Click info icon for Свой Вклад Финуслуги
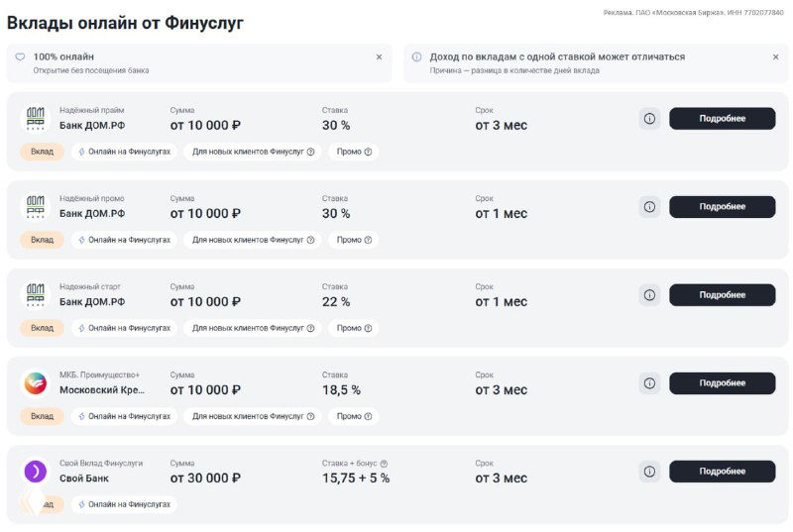Viewport: 793px width, 532px height. pos(649,472)
